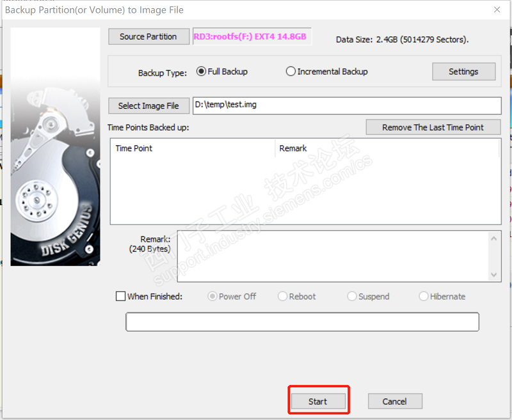
Task: Open the backup Settings button
Action: 463,72
